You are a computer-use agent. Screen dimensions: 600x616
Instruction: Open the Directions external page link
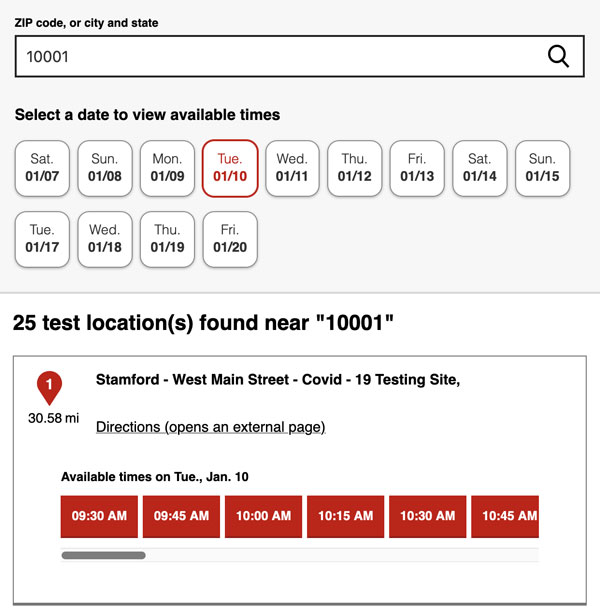tap(210, 427)
